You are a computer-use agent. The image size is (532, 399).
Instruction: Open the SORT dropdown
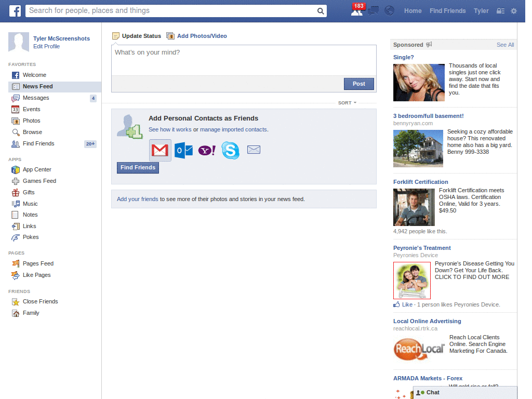[x=347, y=103]
